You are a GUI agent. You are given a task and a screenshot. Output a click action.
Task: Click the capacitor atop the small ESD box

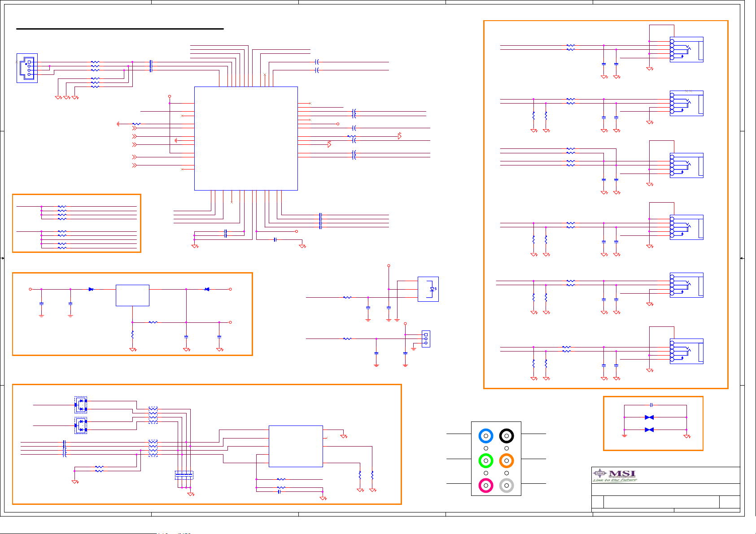pyautogui.click(x=651, y=405)
